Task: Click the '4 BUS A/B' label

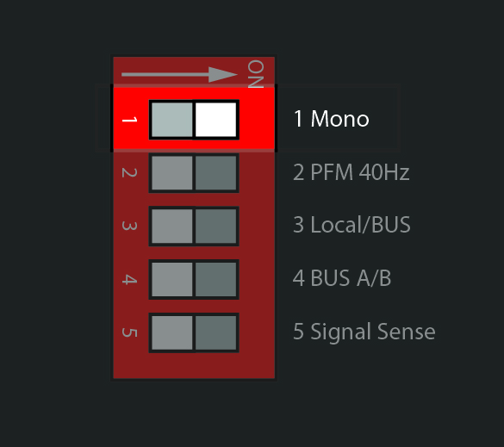Action: (342, 278)
